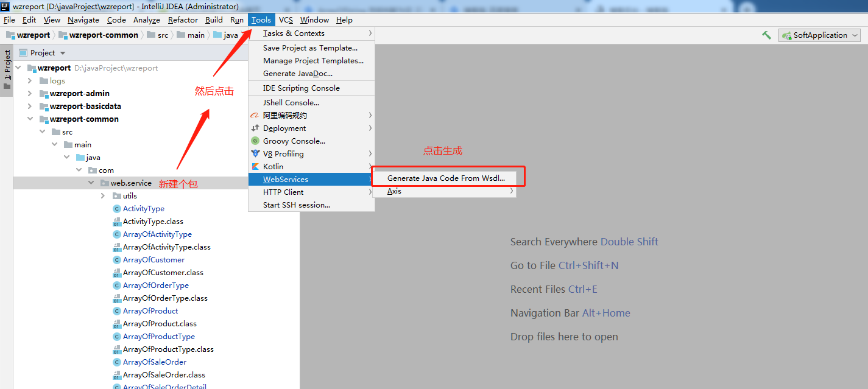Open the SoftApplication run configuration dropdown

click(819, 35)
